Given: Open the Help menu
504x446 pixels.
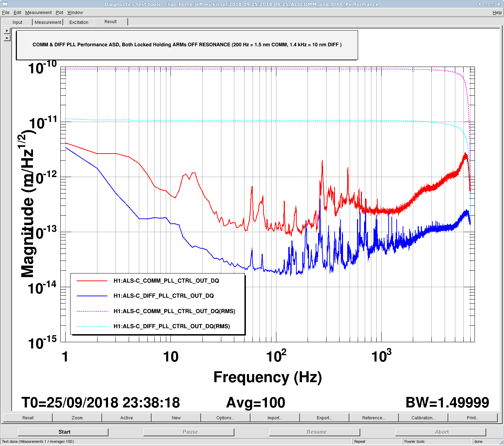Looking at the screenshot, I should (497, 12).
